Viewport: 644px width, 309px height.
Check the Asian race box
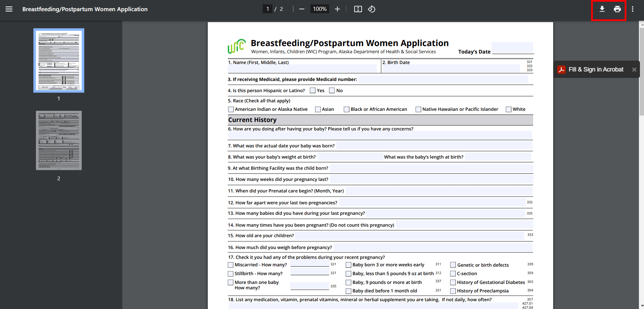pyautogui.click(x=318, y=109)
